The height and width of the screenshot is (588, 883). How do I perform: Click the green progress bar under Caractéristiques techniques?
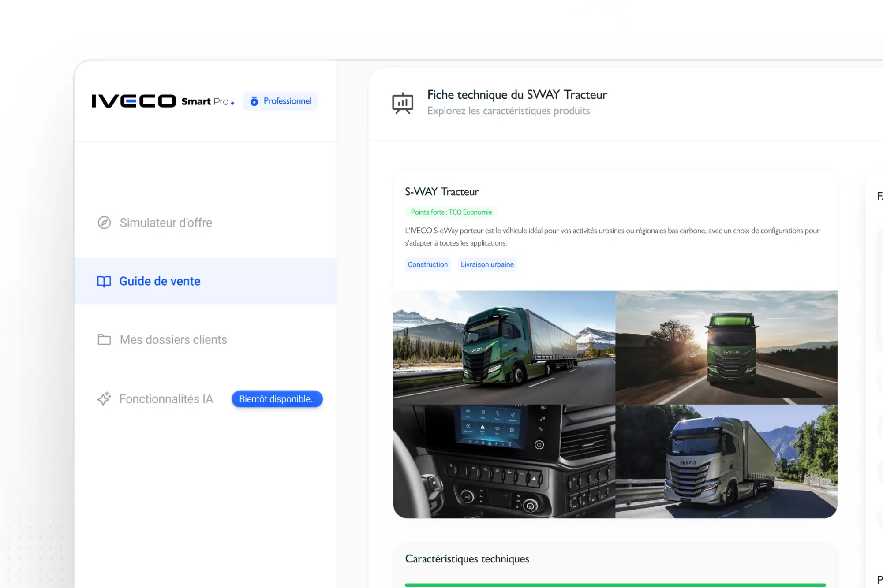tap(615, 585)
